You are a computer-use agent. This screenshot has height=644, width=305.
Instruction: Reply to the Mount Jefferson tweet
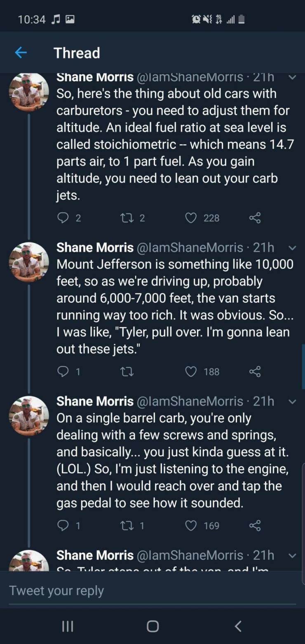[63, 371]
